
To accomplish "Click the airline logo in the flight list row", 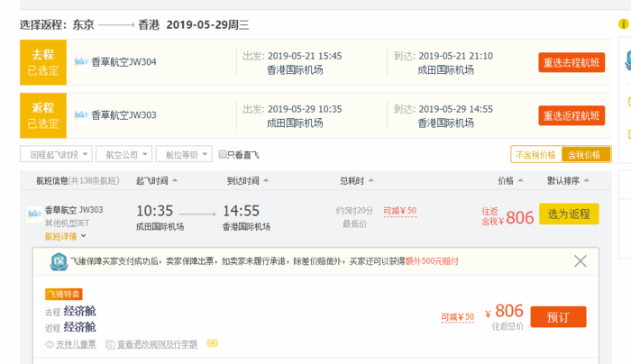I will pos(34,214).
